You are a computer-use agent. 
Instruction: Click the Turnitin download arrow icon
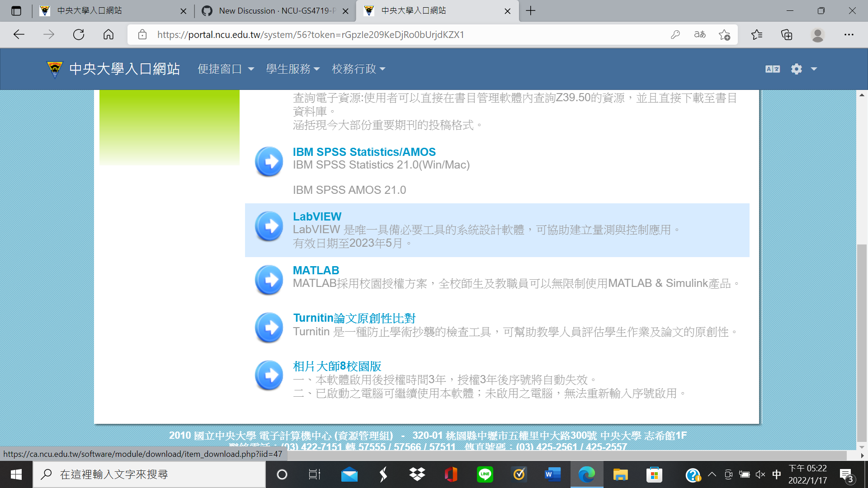(x=269, y=328)
